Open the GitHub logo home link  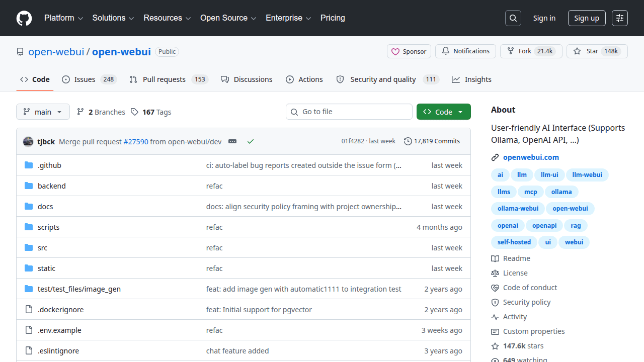[x=24, y=18]
